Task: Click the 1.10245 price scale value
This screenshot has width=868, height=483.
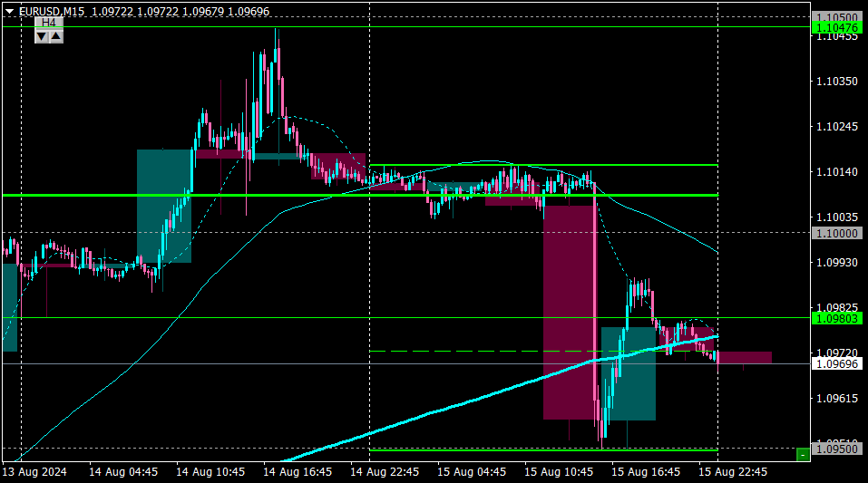Action: coord(837,127)
